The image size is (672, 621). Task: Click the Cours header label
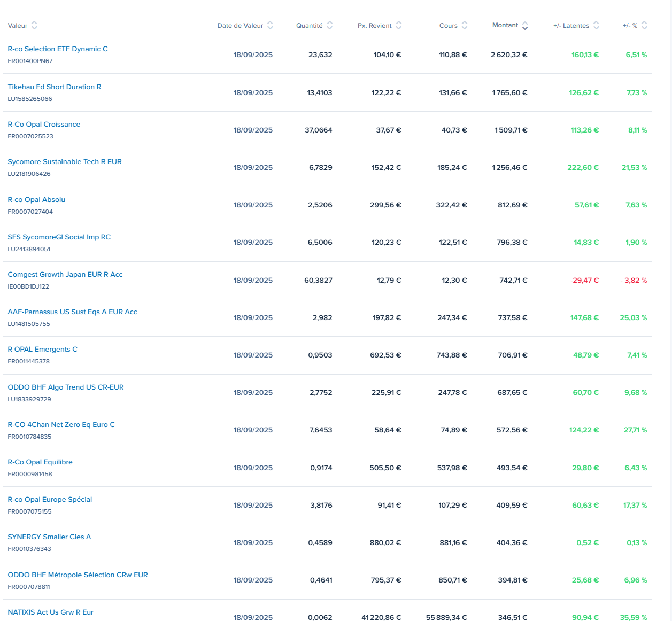point(449,26)
